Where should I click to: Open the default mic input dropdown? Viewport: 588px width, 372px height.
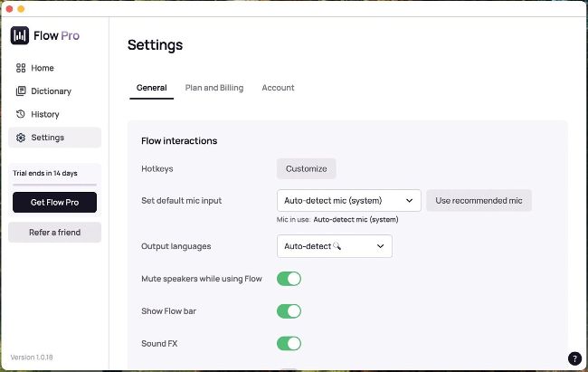(x=348, y=200)
